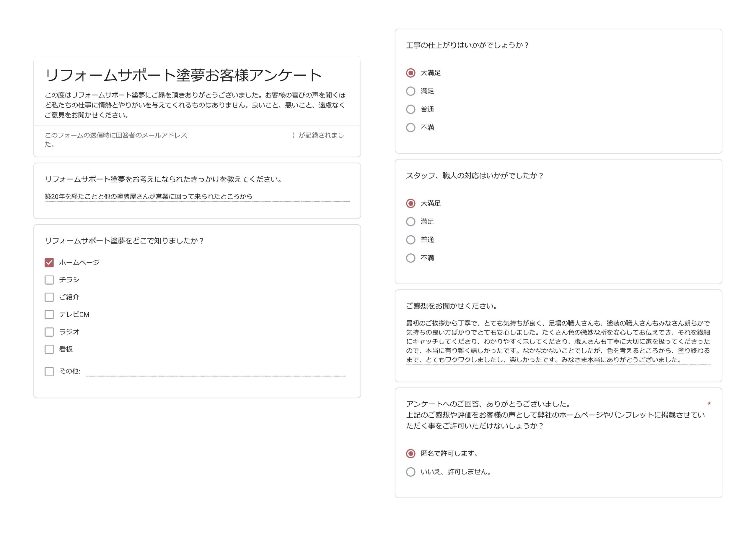Toggle the ホームページ checkbox
The height and width of the screenshot is (535, 756).
(x=49, y=262)
